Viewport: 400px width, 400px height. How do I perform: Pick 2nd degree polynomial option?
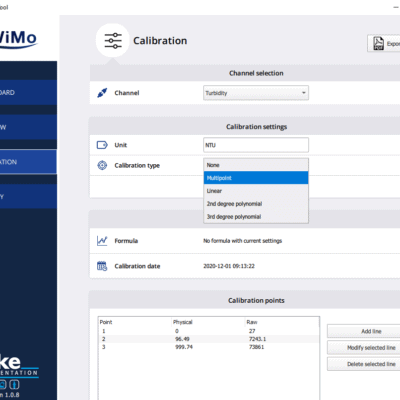(x=256, y=204)
